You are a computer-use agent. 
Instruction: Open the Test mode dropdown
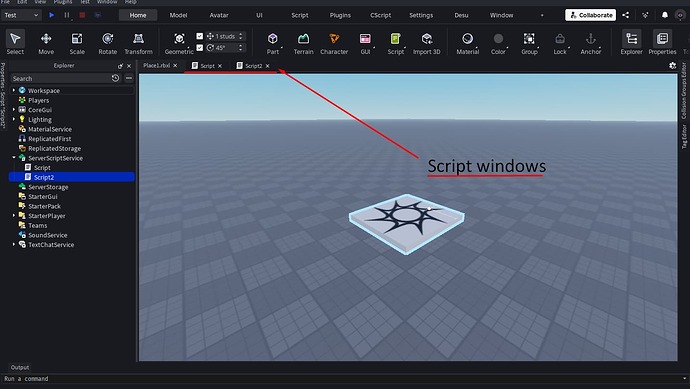tap(21, 15)
